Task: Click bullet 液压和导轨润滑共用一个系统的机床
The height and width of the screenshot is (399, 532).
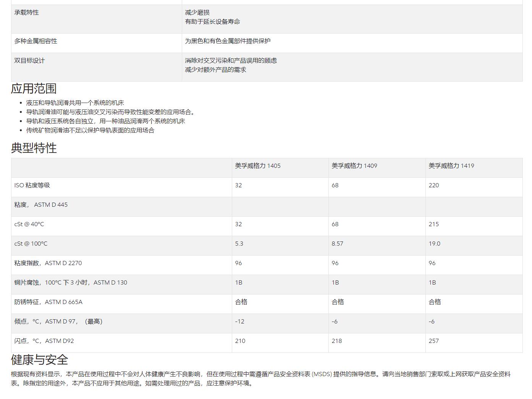Action: [x=75, y=103]
